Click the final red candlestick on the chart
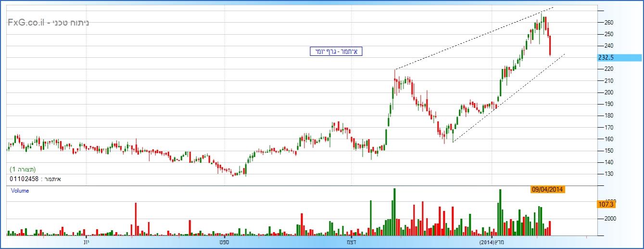This screenshot has height=249, width=644. pos(550,46)
